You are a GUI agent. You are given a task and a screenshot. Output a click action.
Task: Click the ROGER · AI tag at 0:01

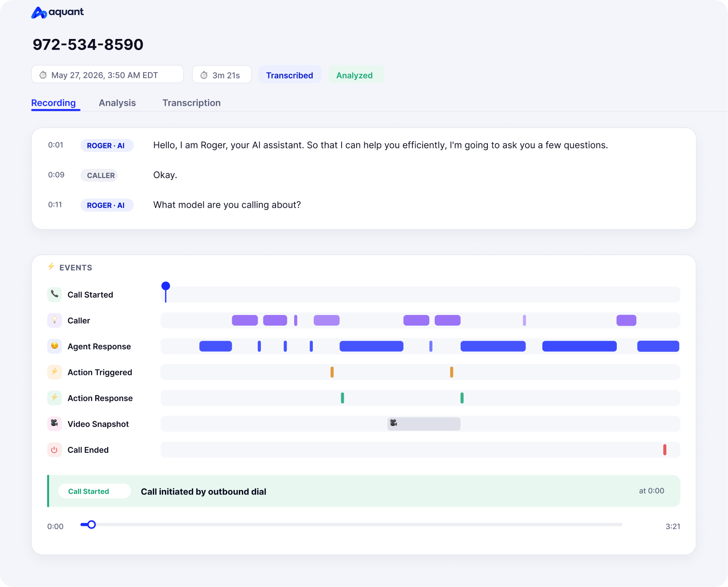pyautogui.click(x=107, y=145)
